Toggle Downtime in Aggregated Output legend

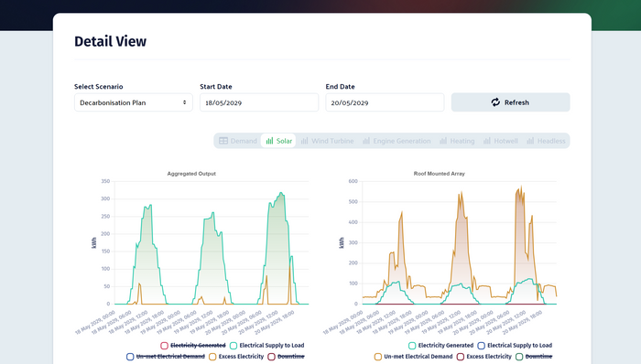click(286, 357)
